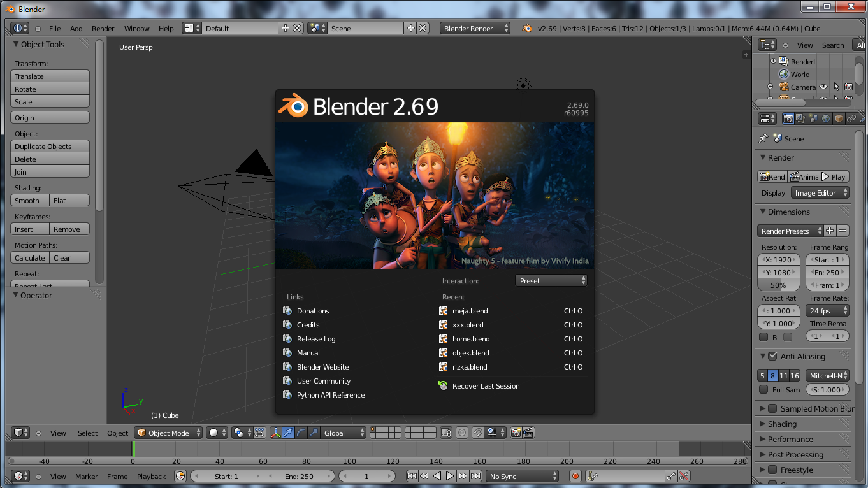Click the 3D manipulator toggle icon

276,433
